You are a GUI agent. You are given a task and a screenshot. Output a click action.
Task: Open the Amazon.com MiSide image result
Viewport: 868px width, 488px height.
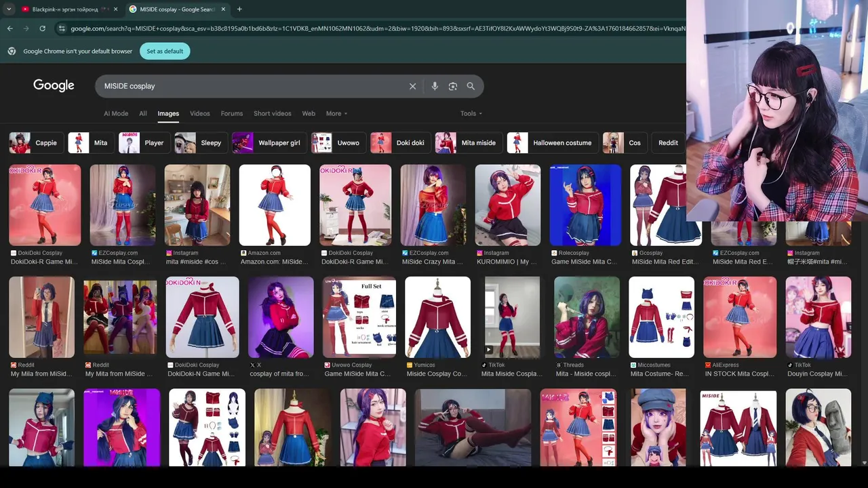[275, 205]
